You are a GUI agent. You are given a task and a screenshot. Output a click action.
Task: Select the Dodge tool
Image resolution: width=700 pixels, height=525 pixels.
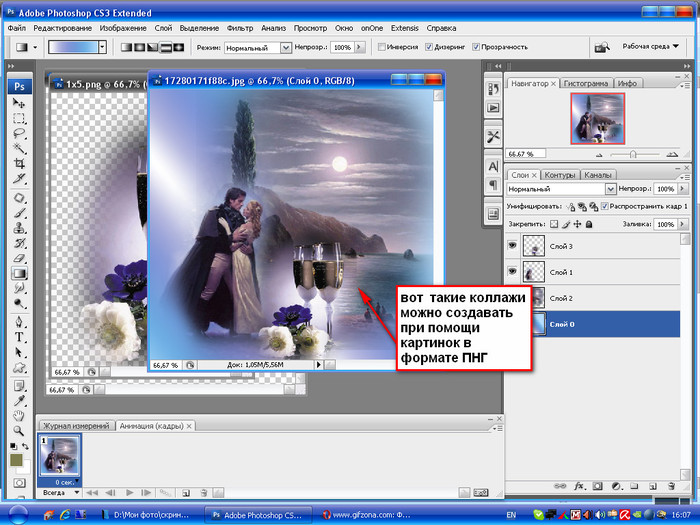pyautogui.click(x=19, y=304)
